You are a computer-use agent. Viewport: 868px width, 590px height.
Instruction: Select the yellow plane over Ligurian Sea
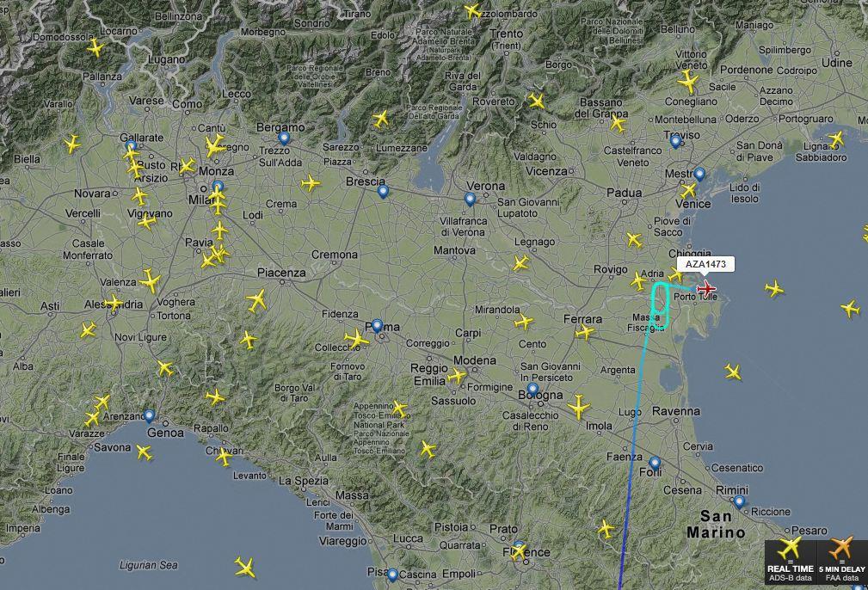(244, 568)
